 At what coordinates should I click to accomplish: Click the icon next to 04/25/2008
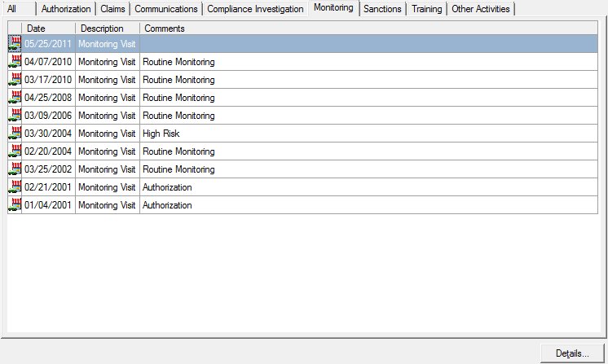click(x=15, y=98)
